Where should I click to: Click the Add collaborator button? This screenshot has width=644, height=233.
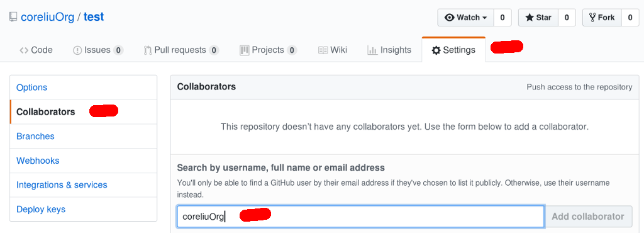588,217
